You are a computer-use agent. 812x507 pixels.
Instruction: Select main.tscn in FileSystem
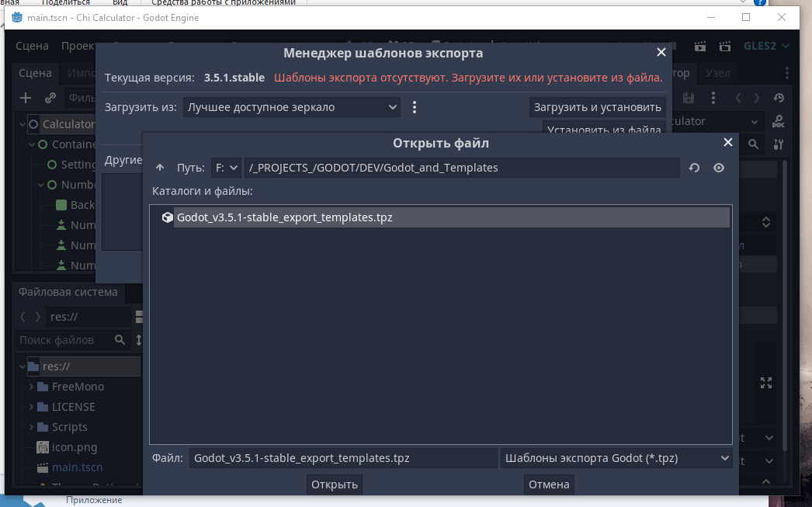(x=77, y=467)
